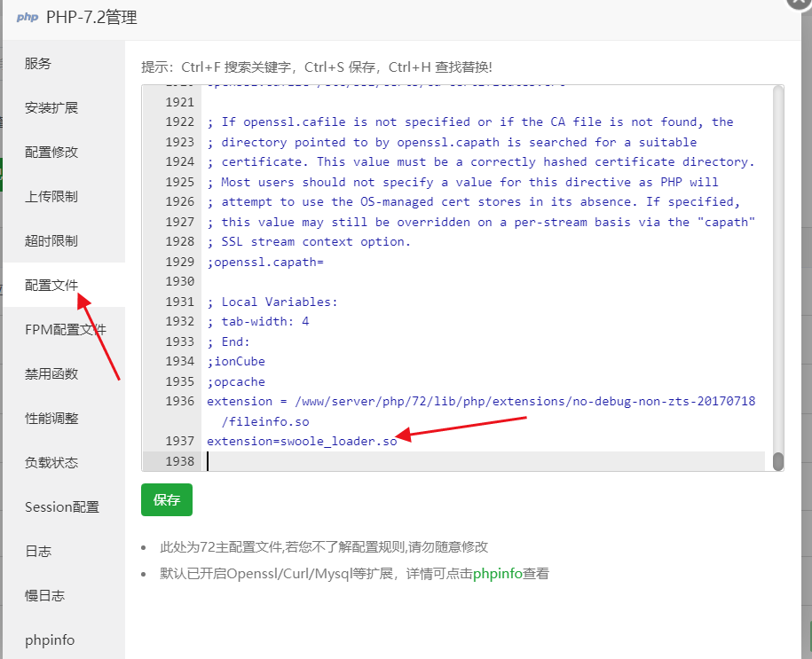Select phpinfo in the left sidebar
The height and width of the screenshot is (659, 812).
pos(50,640)
